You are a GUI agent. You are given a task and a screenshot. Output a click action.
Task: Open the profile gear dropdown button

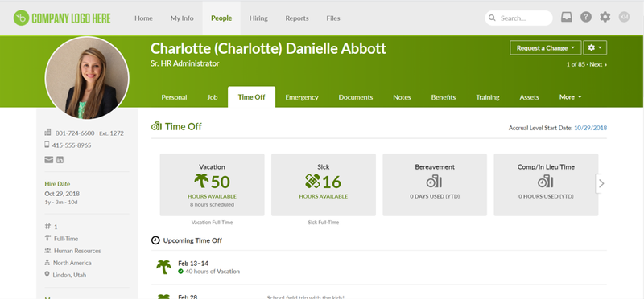[x=595, y=47]
